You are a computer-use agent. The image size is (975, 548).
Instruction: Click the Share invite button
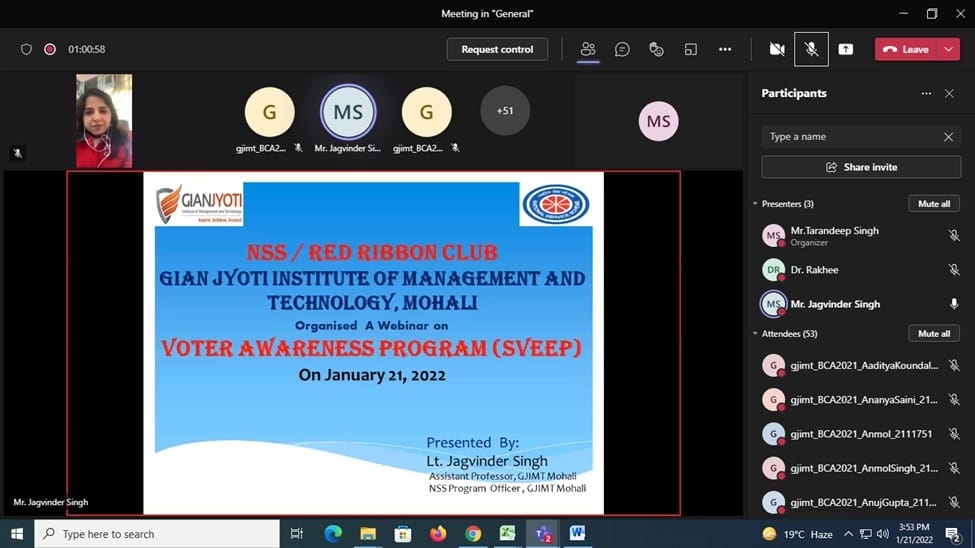(x=861, y=167)
